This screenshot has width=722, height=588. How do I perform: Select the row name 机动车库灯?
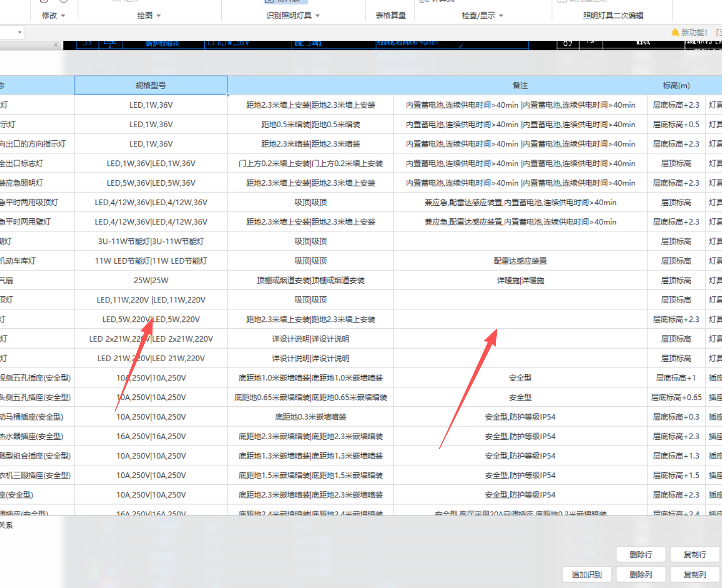[37, 261]
